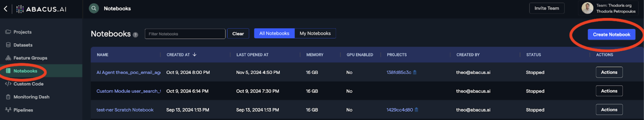
Task: Open project link 1429cc4d80
Action: (x=399, y=110)
